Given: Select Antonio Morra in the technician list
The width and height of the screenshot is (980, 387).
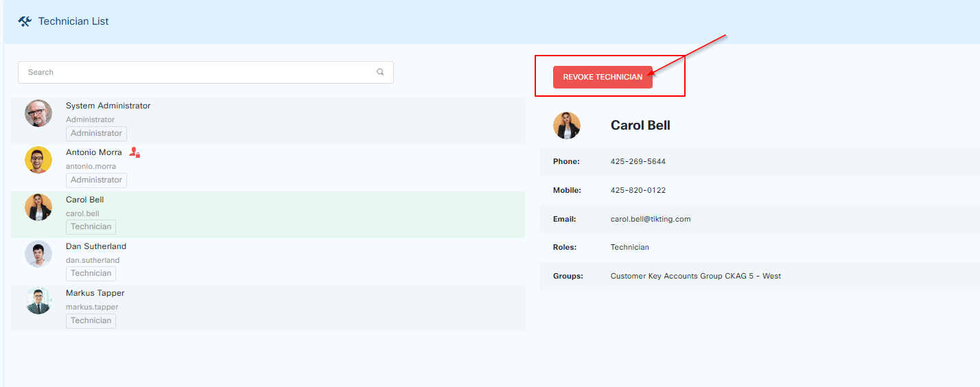Looking at the screenshot, I should [x=94, y=152].
